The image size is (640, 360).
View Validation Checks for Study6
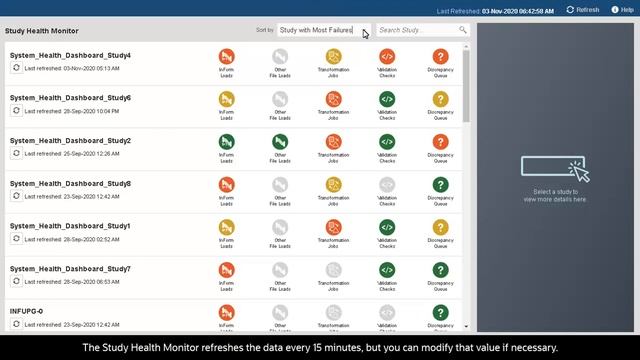point(387,99)
